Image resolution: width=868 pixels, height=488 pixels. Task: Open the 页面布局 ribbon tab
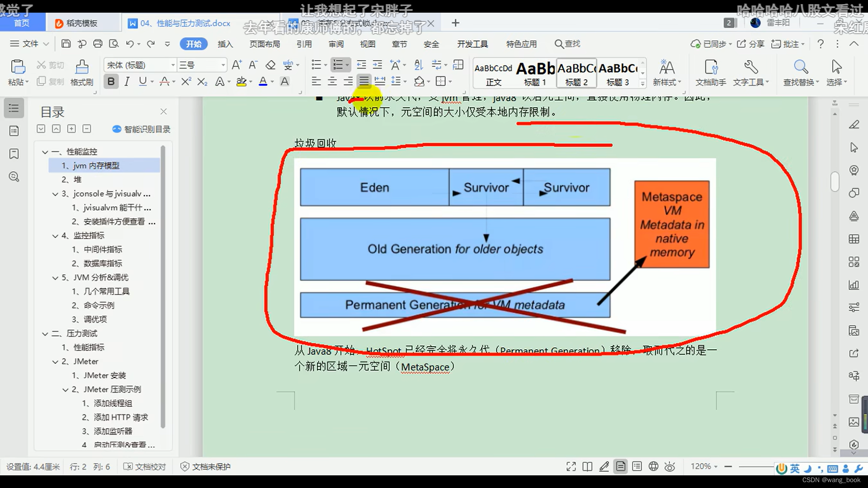click(265, 44)
